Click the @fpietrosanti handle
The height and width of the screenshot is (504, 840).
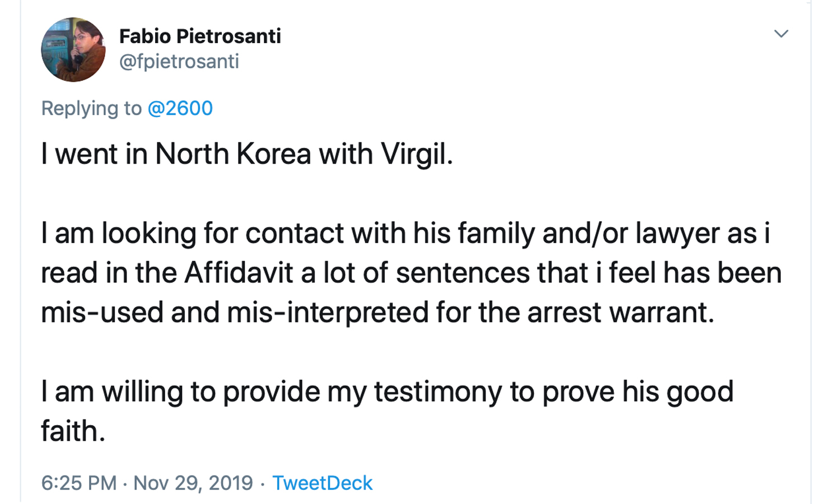pos(179,61)
